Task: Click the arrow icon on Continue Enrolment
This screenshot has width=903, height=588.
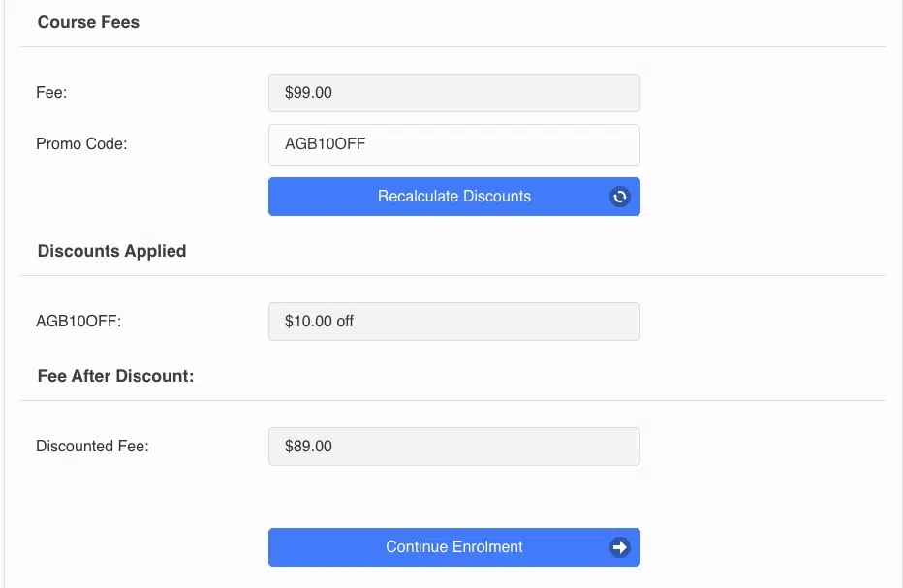Action: pos(620,547)
